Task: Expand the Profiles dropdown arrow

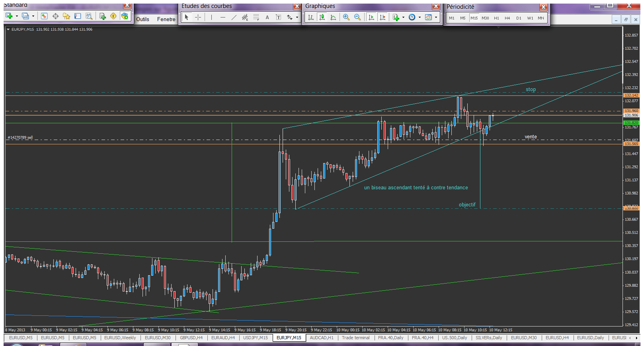Action: click(33, 16)
